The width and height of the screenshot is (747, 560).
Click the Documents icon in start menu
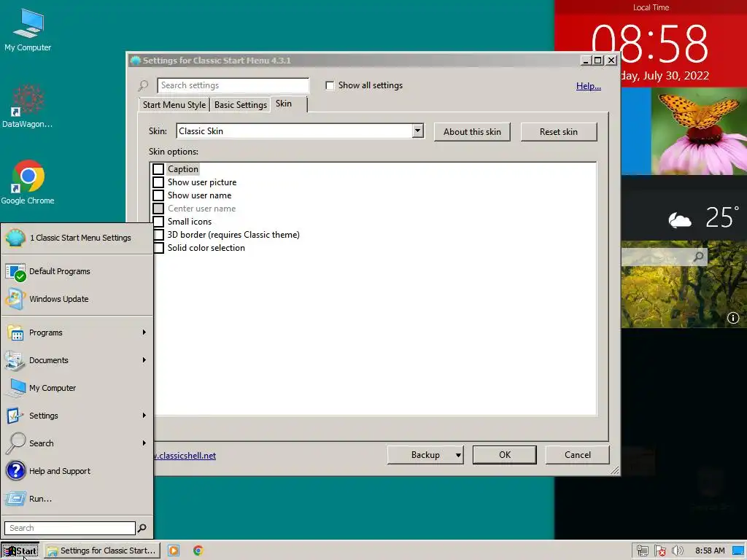click(x=15, y=360)
